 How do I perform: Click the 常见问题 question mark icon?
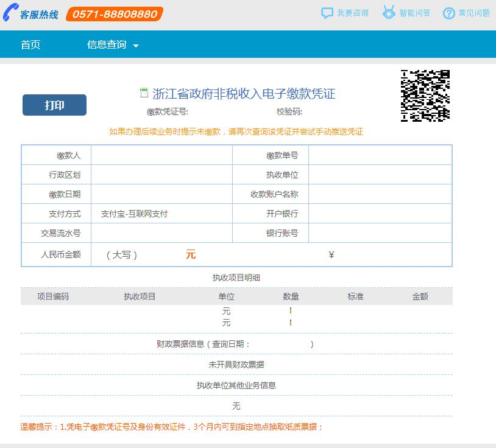(449, 13)
